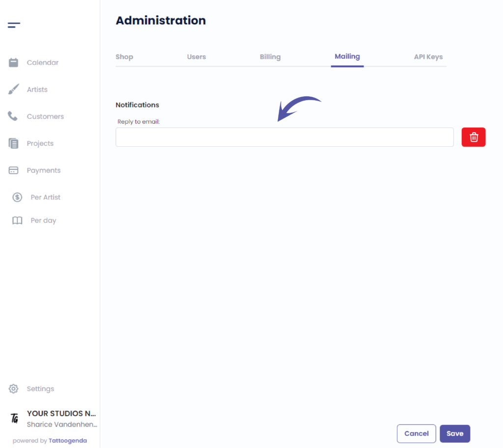Go to Artists in the sidebar

[x=37, y=89]
